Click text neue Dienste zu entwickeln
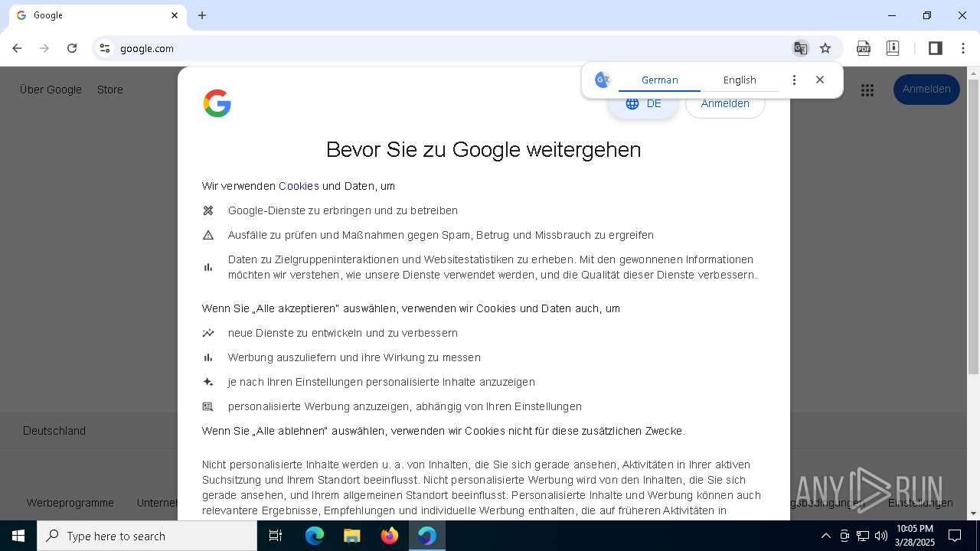Viewport: 980px width, 551px height. click(343, 333)
